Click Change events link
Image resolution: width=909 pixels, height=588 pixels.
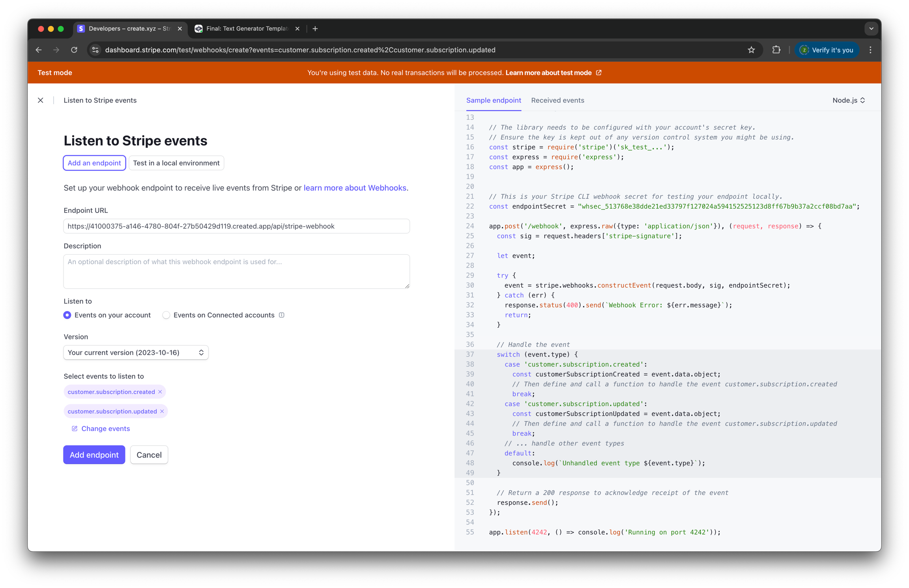pos(105,429)
